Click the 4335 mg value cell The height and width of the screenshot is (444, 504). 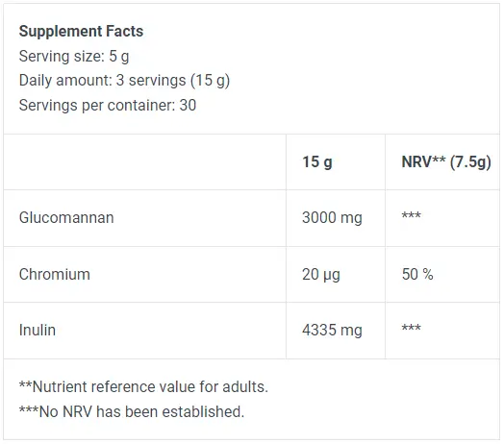332,331
